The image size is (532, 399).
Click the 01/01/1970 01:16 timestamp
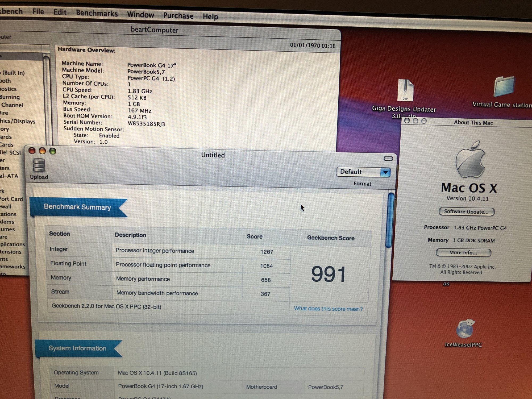[x=313, y=45]
